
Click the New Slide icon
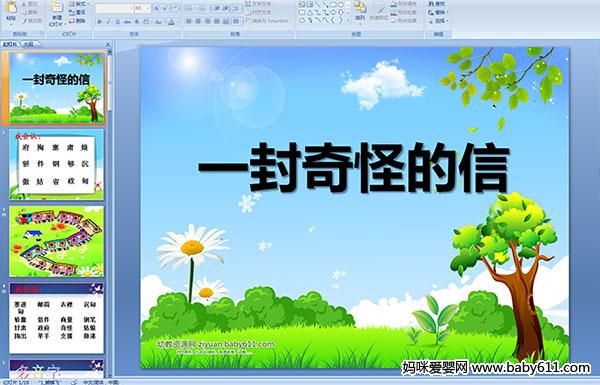(x=57, y=8)
